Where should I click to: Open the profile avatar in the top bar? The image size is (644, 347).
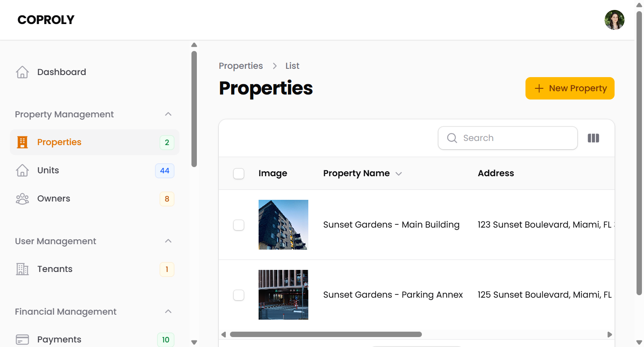tap(615, 19)
